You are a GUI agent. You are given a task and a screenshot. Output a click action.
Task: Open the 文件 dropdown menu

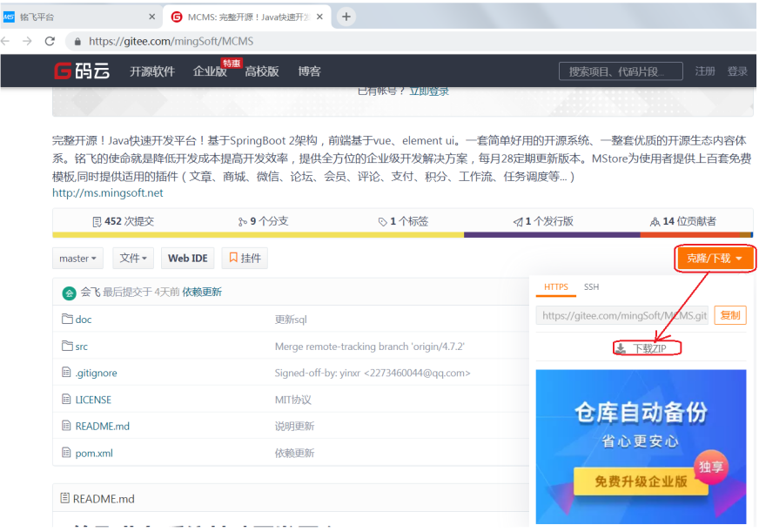tap(133, 259)
